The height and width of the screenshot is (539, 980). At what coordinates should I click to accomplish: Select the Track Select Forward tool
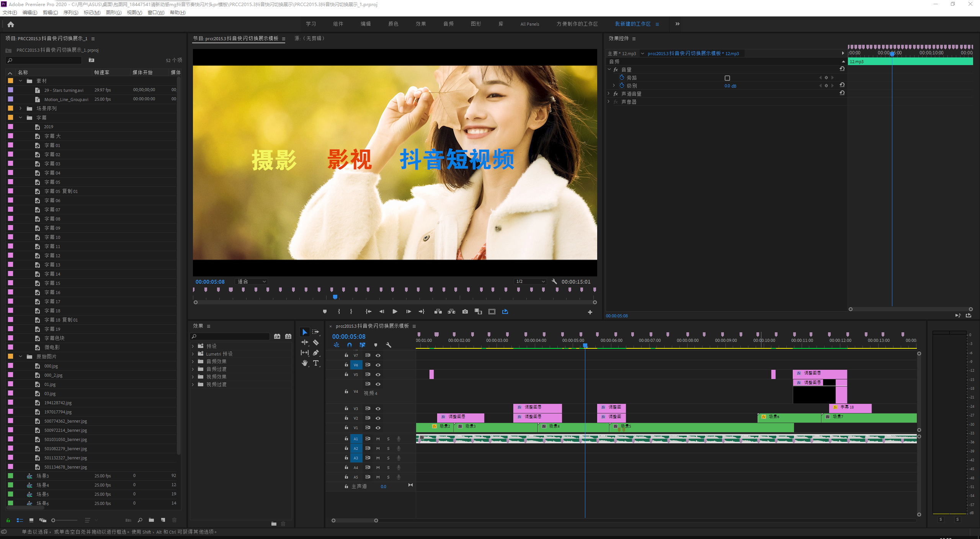click(315, 332)
